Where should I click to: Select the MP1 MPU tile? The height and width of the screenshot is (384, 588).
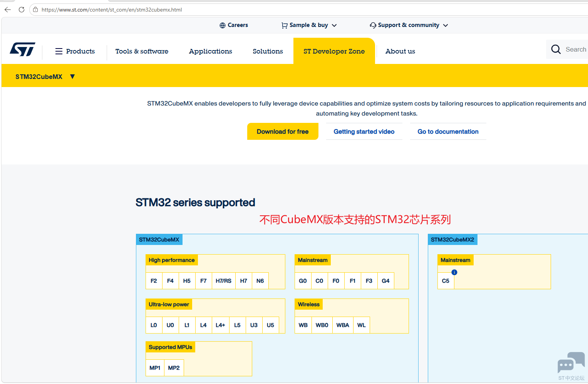[155, 368]
